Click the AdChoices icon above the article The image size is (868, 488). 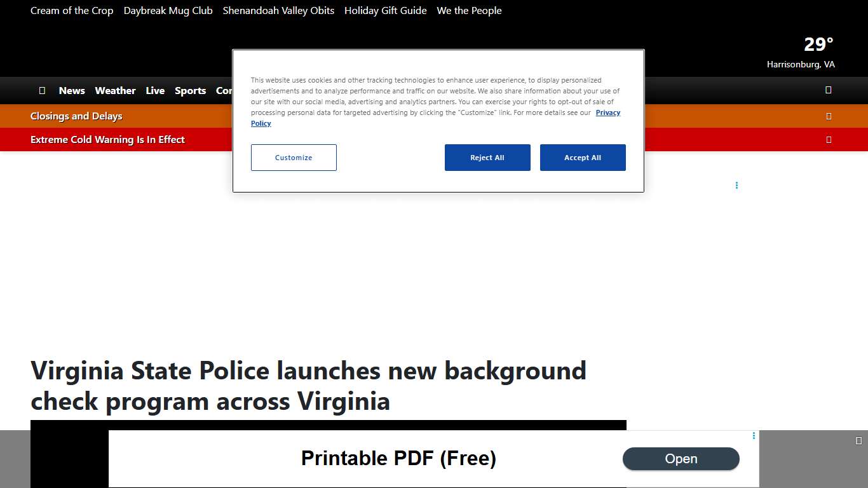736,185
